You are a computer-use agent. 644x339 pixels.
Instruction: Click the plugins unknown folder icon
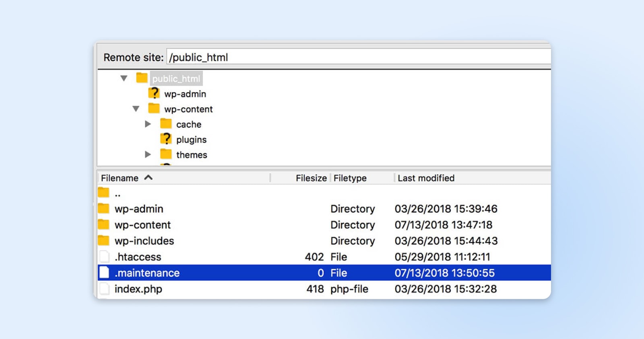click(166, 139)
